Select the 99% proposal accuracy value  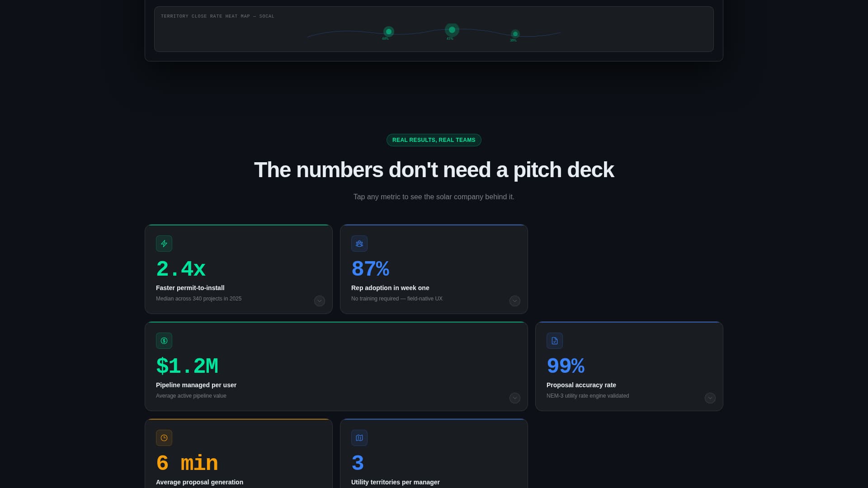(x=566, y=366)
